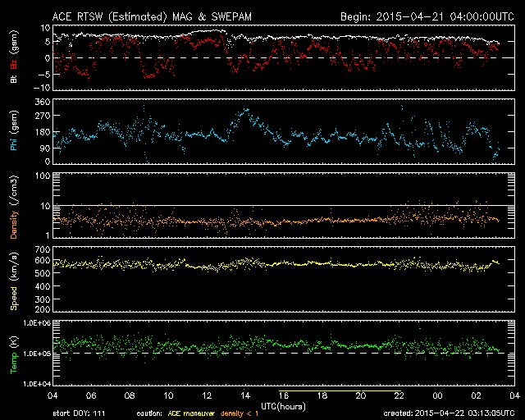Viewport: 525px width, 420px height.
Task: Select the blue Phi (gsm) axis label
Action: click(13, 132)
